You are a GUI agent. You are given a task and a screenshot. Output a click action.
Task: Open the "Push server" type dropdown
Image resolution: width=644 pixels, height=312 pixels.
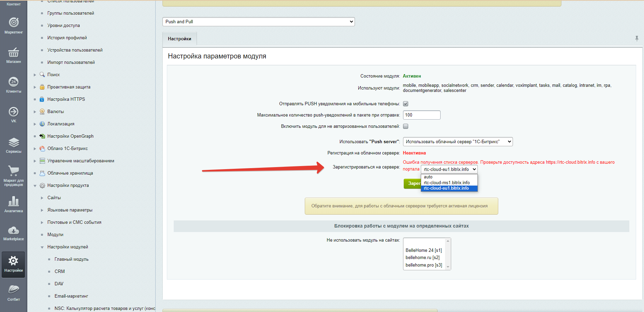point(458,141)
